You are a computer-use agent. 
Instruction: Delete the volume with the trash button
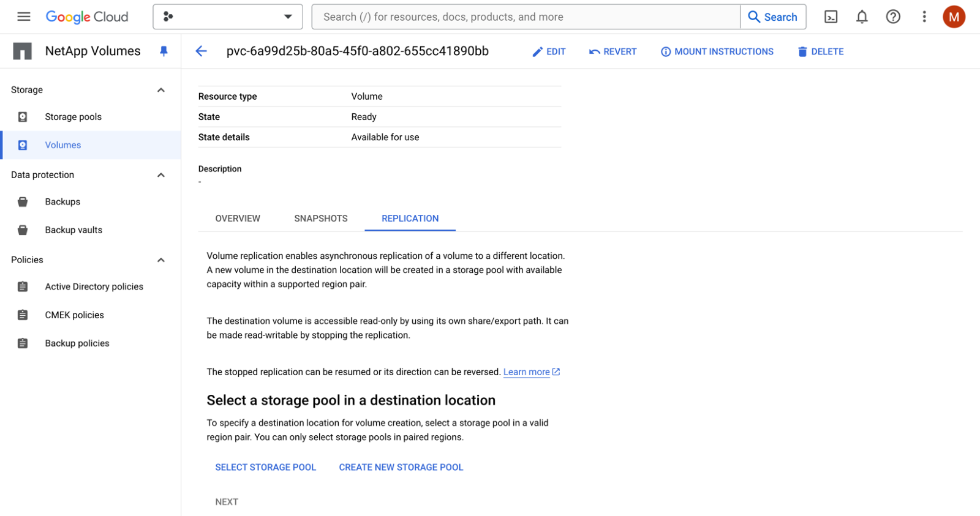[x=820, y=52]
